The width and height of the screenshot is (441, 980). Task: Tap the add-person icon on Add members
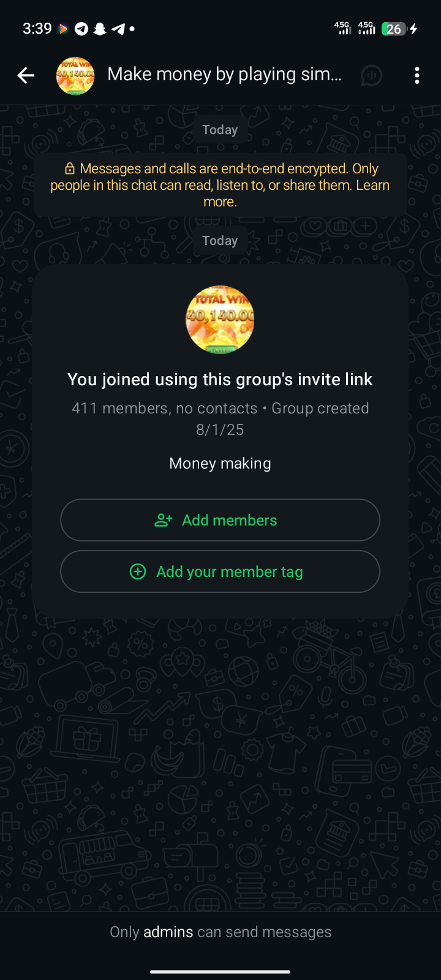point(164,520)
